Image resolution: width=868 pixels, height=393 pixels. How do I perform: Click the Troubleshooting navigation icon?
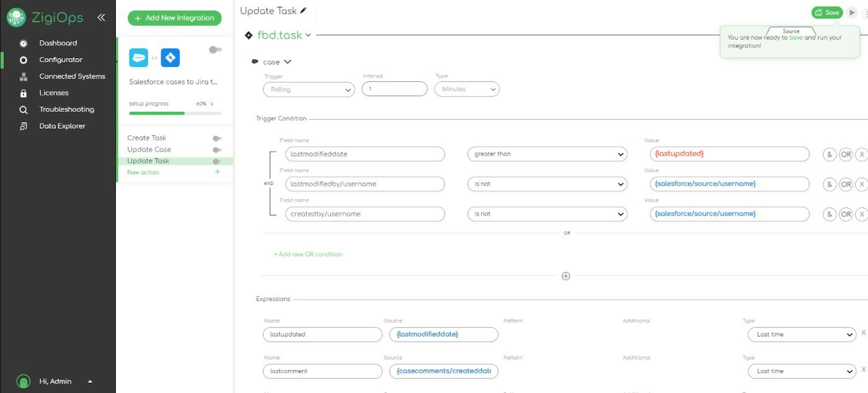[x=23, y=109]
